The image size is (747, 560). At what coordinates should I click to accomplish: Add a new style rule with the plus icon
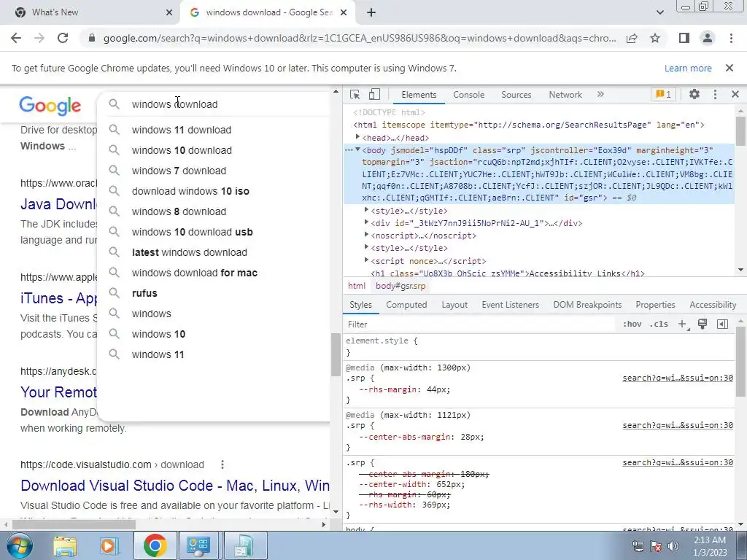click(x=682, y=324)
